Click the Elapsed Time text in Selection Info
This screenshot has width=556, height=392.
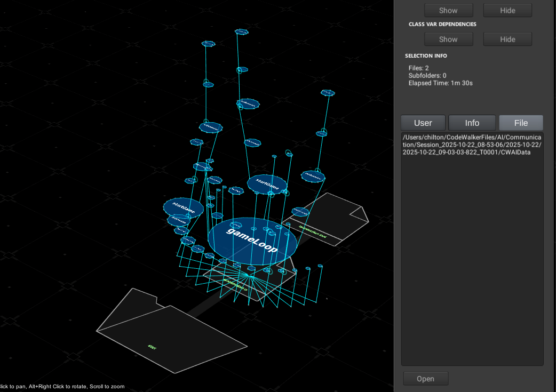440,83
